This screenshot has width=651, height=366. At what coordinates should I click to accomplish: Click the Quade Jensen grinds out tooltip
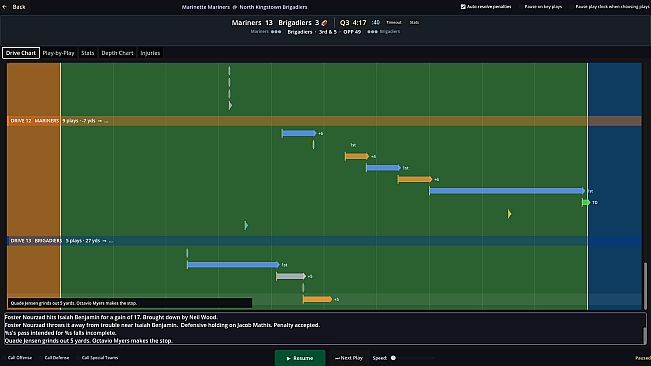click(130, 303)
